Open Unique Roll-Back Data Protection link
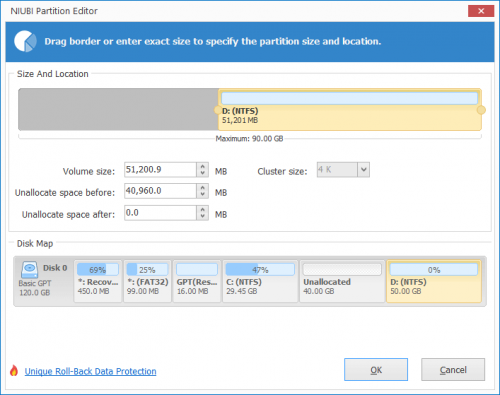 point(90,371)
